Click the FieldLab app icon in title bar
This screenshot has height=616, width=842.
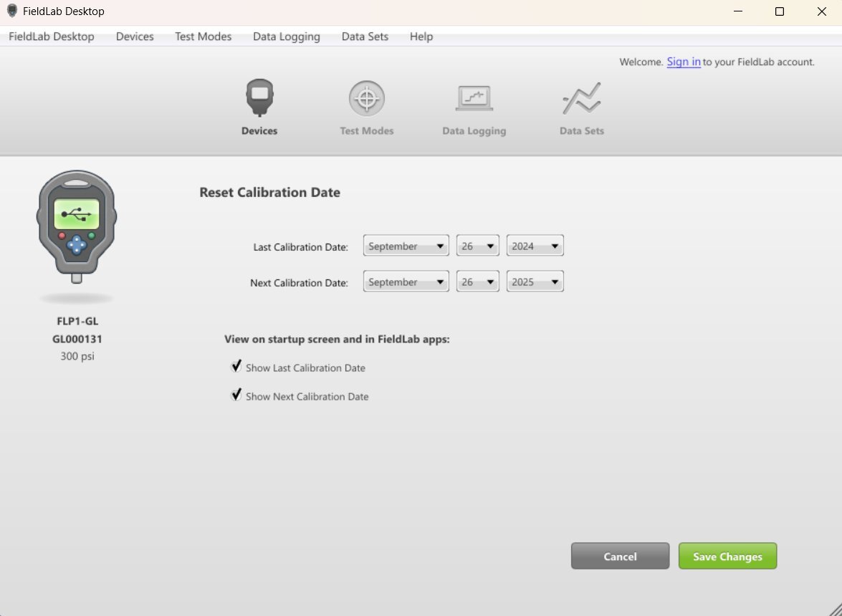pyautogui.click(x=11, y=11)
